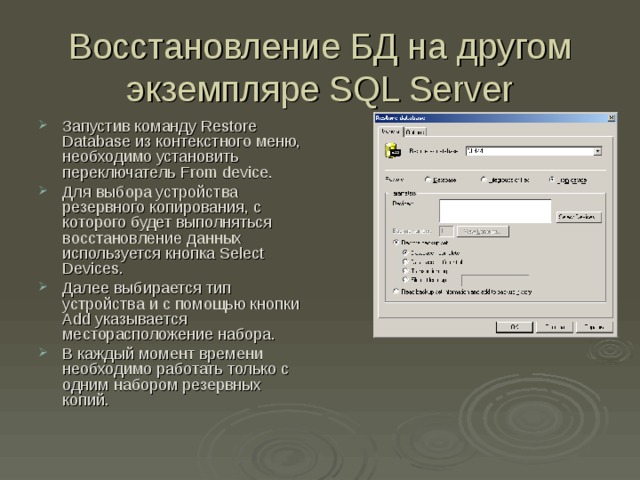Screen dimensions: 640x480
Task: Open the Restore as database dropdown arrow
Action: click(x=598, y=151)
